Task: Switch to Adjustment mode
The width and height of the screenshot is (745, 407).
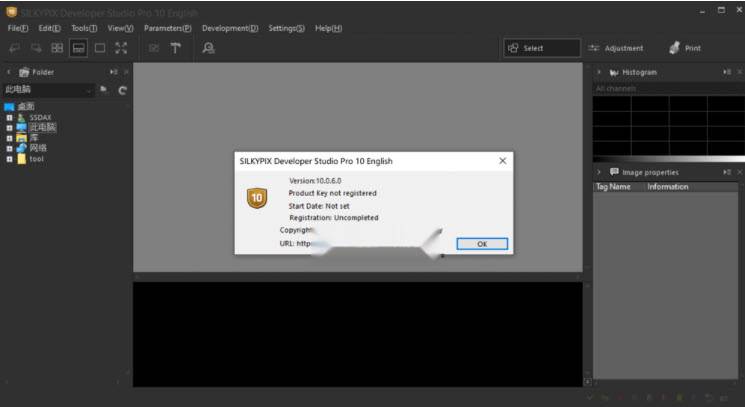Action: coord(616,48)
